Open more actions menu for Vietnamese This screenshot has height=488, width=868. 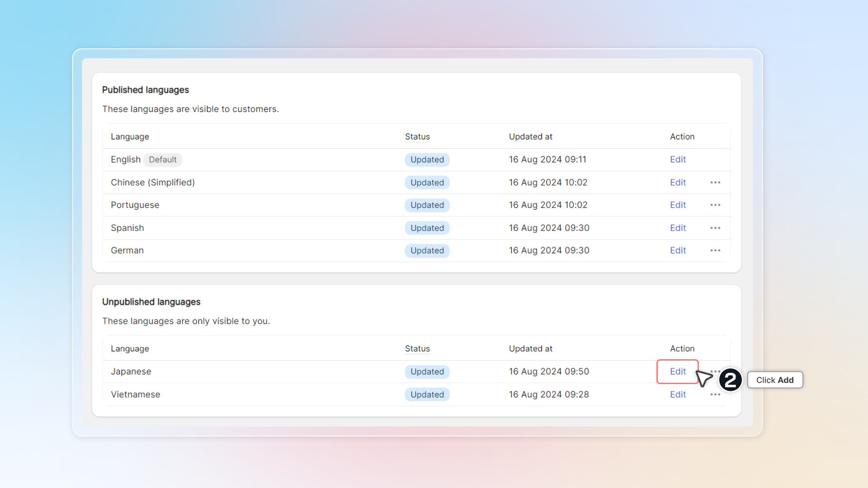715,394
